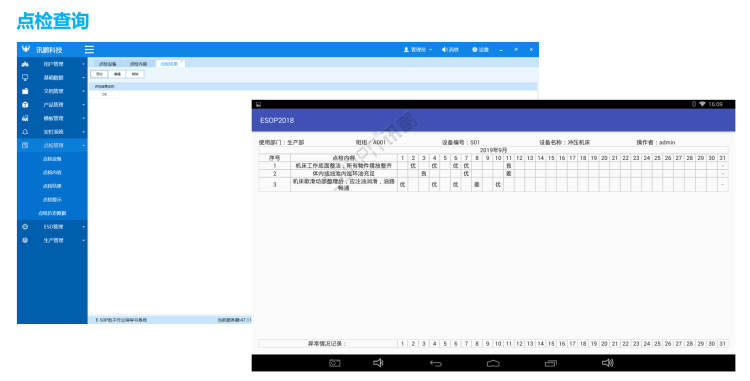
Task: Click E-SOP电子作业指导书系统 status bar text
Action: click(121, 320)
